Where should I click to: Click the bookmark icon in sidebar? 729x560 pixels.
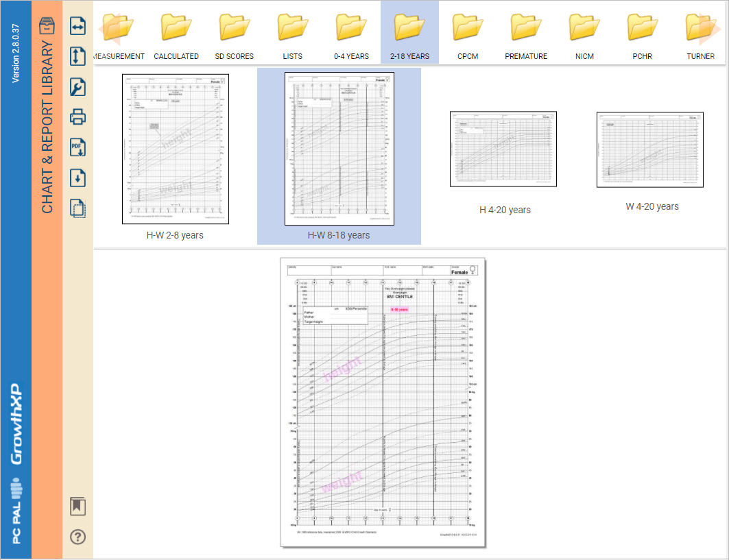point(77,506)
